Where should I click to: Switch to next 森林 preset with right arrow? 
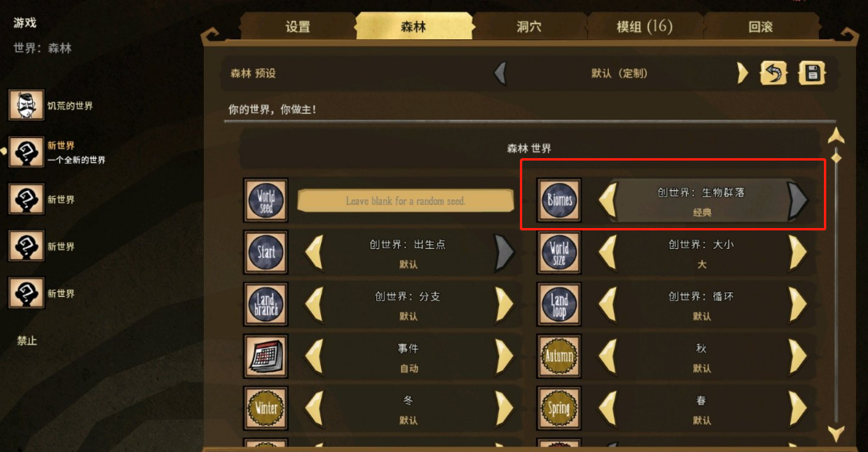(742, 72)
